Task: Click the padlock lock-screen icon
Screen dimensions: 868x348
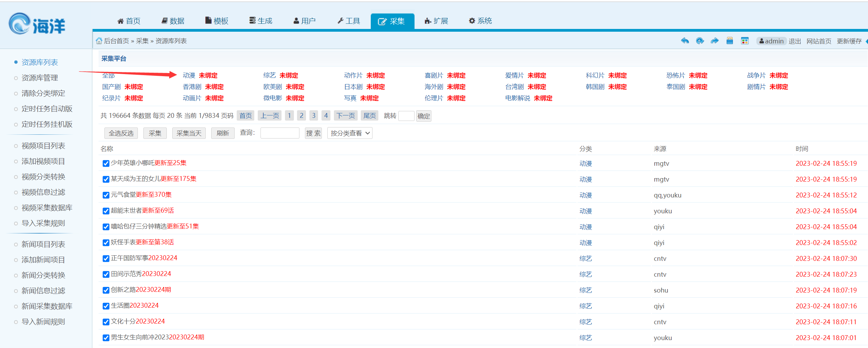Action: tap(729, 41)
